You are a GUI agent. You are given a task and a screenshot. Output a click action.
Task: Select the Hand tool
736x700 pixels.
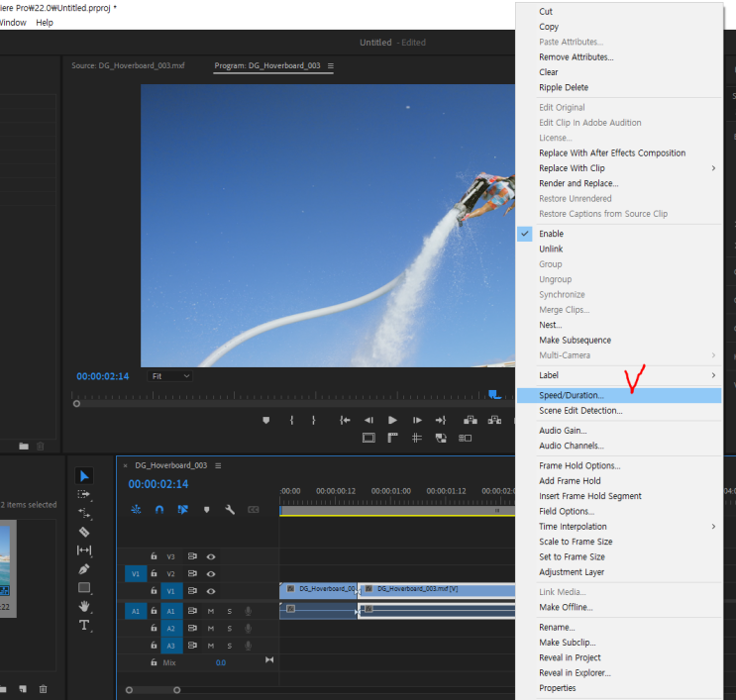click(84, 606)
